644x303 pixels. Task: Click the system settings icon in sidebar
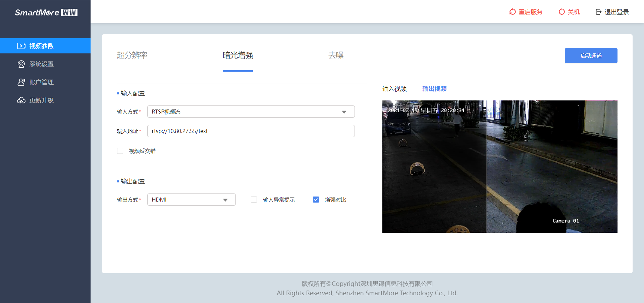pyautogui.click(x=21, y=64)
